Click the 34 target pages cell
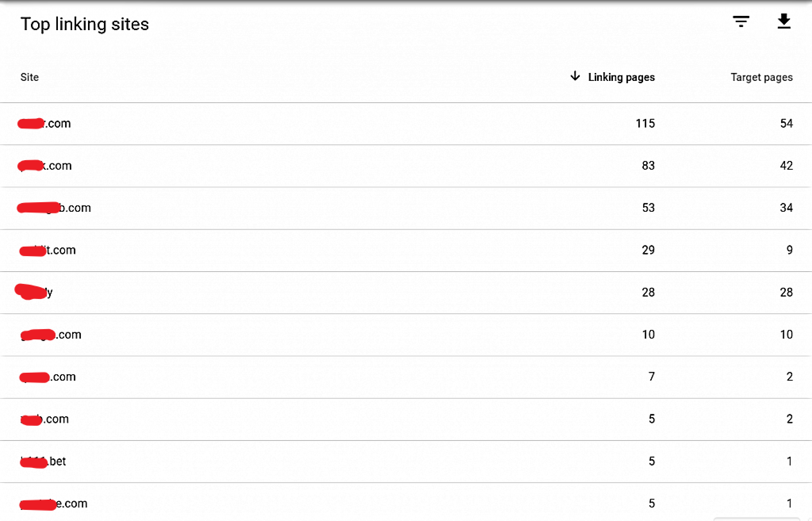This screenshot has height=521, width=812. (x=786, y=208)
